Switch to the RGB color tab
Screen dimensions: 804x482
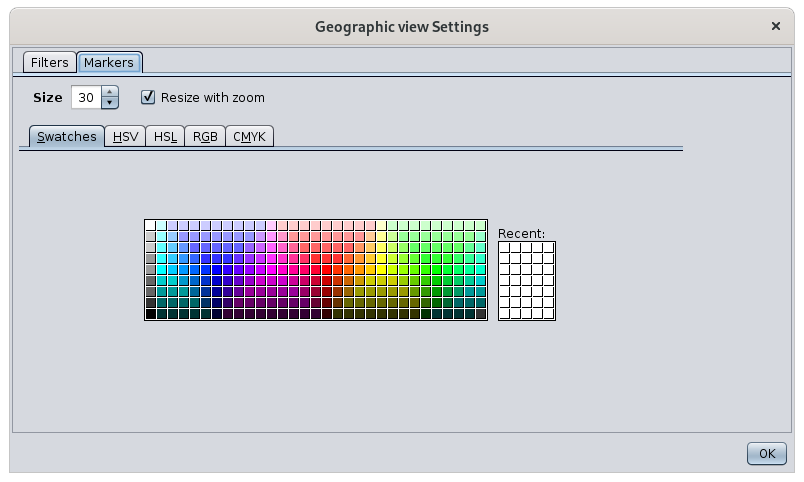pyautogui.click(x=205, y=137)
